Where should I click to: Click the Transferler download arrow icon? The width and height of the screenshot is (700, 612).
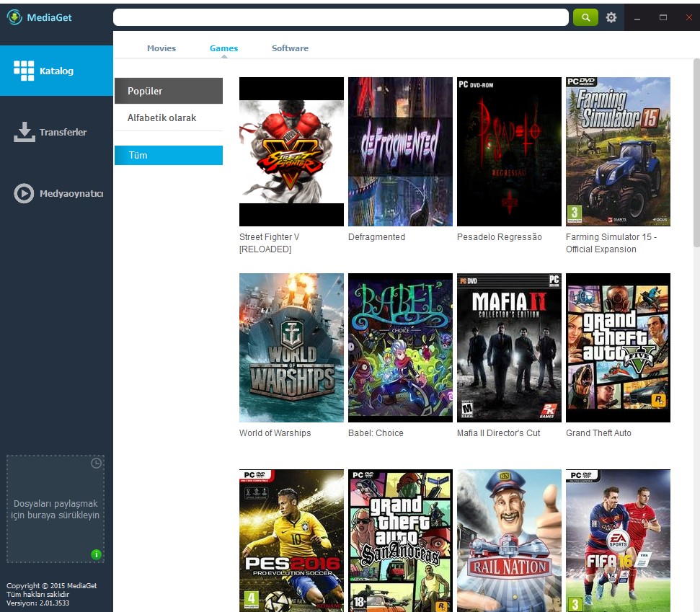pos(25,132)
